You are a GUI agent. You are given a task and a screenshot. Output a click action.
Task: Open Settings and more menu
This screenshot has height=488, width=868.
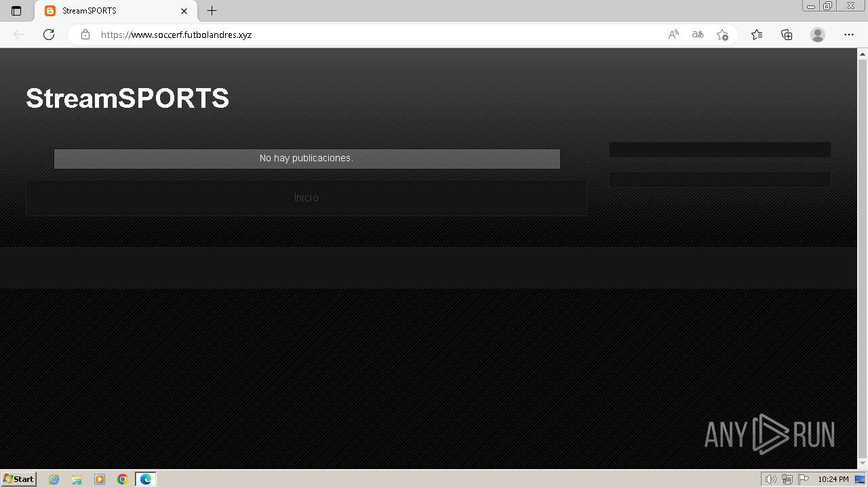point(849,35)
